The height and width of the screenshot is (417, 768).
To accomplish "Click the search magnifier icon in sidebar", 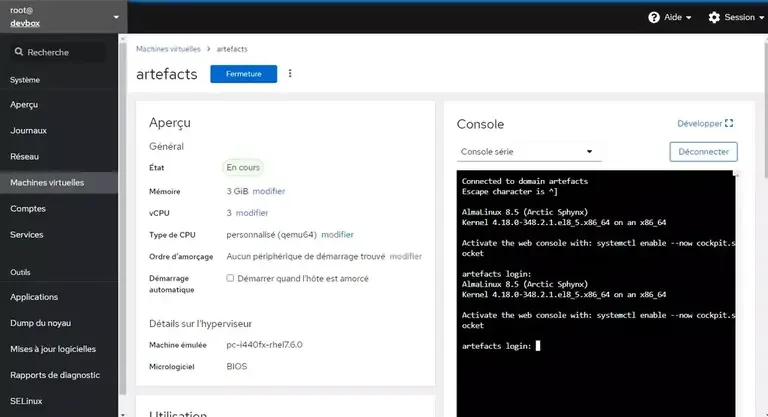I will [x=18, y=52].
